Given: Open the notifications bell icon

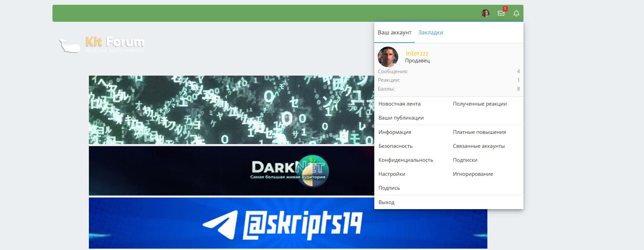Looking at the screenshot, I should click(516, 13).
